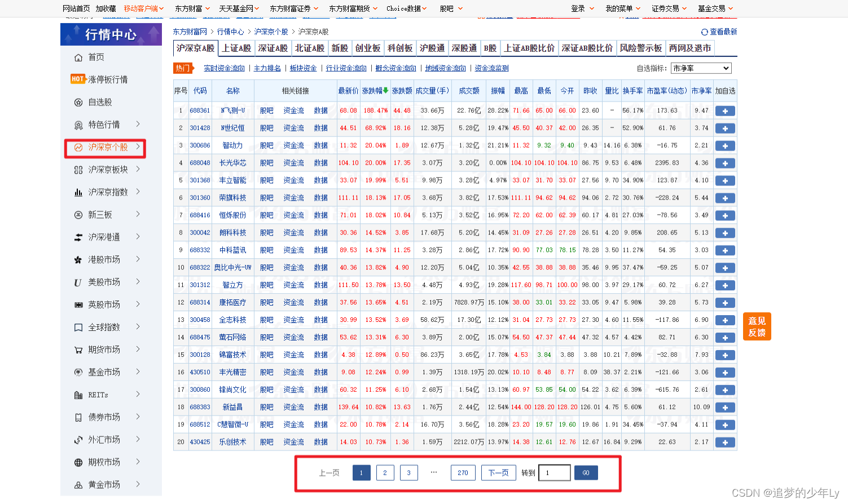Viewport: 848px width, 504px height.
Task: Switch to 深证A股 tab
Action: 273,48
